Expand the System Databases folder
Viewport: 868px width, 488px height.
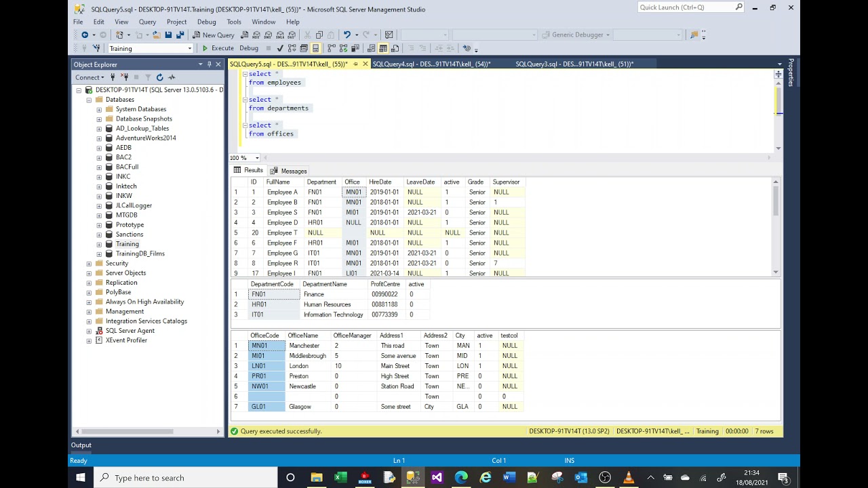(99, 109)
